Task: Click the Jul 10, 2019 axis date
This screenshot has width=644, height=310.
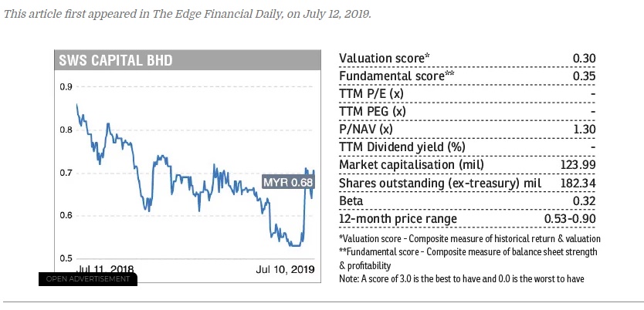Action: point(285,270)
